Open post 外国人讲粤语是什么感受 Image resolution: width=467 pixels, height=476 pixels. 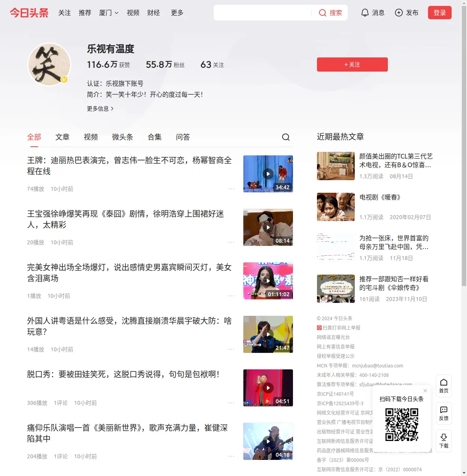point(130,326)
